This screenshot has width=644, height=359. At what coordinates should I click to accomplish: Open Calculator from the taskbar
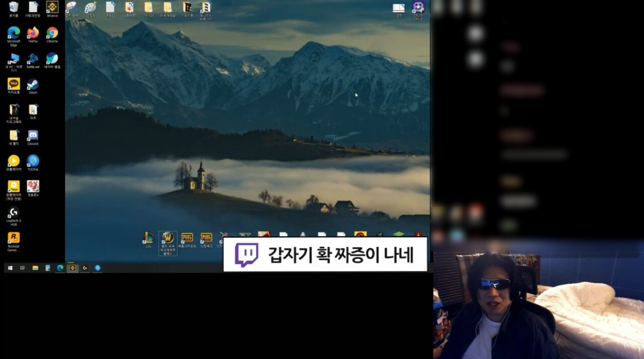[x=48, y=268]
